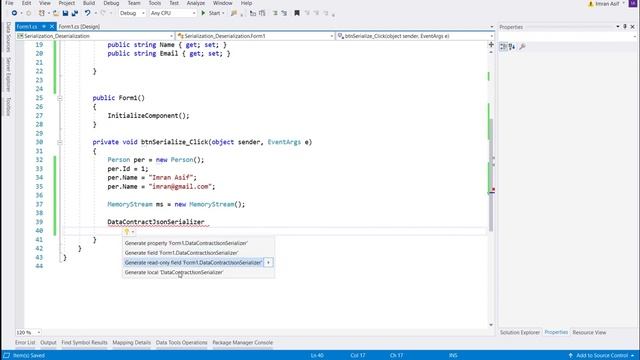Open the Window menu
Viewport: 640px width, 360px height.
[x=222, y=3]
